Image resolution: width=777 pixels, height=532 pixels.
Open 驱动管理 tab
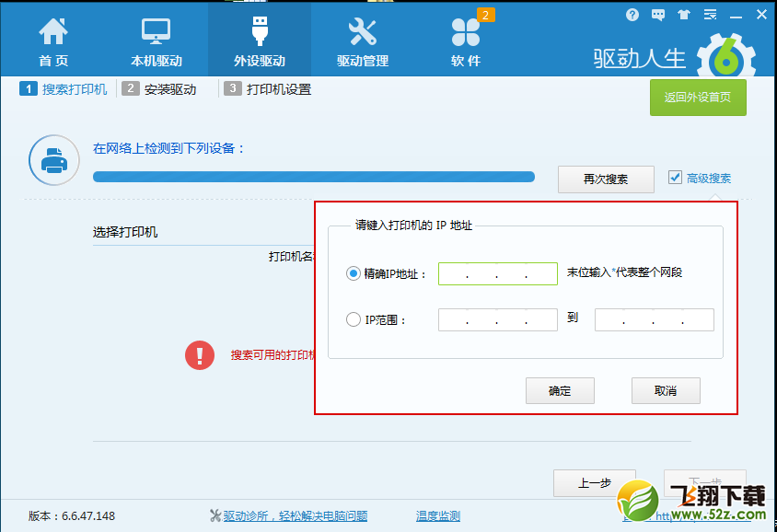pyautogui.click(x=362, y=42)
